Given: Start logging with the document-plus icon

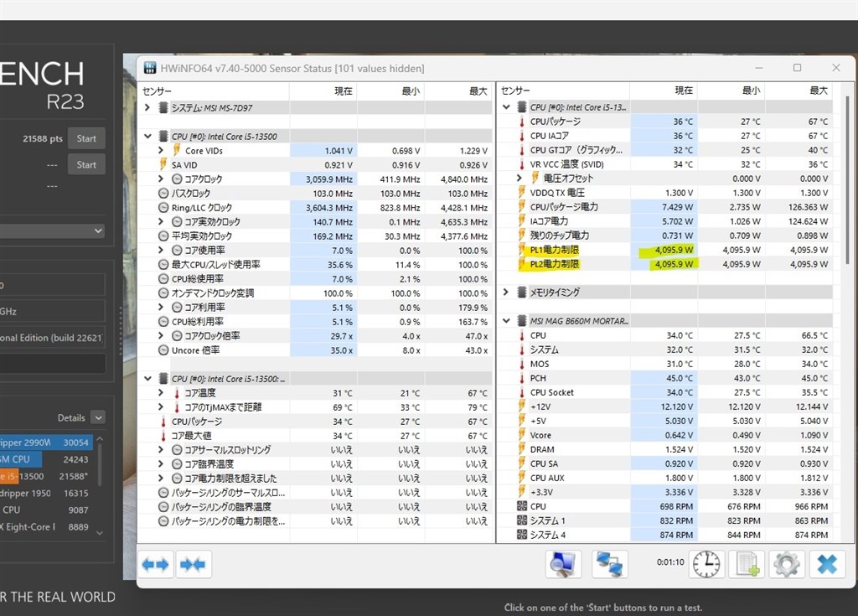Looking at the screenshot, I should coord(747,564).
